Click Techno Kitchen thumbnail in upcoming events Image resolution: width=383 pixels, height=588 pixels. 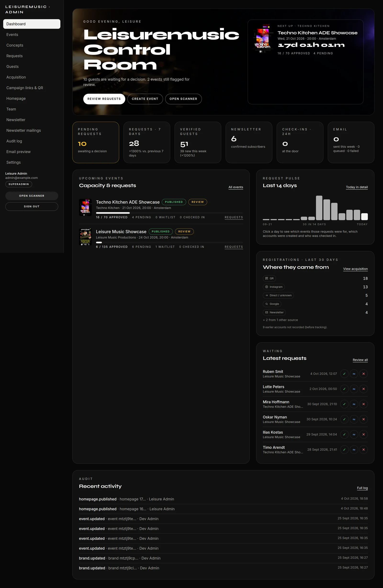click(x=85, y=207)
